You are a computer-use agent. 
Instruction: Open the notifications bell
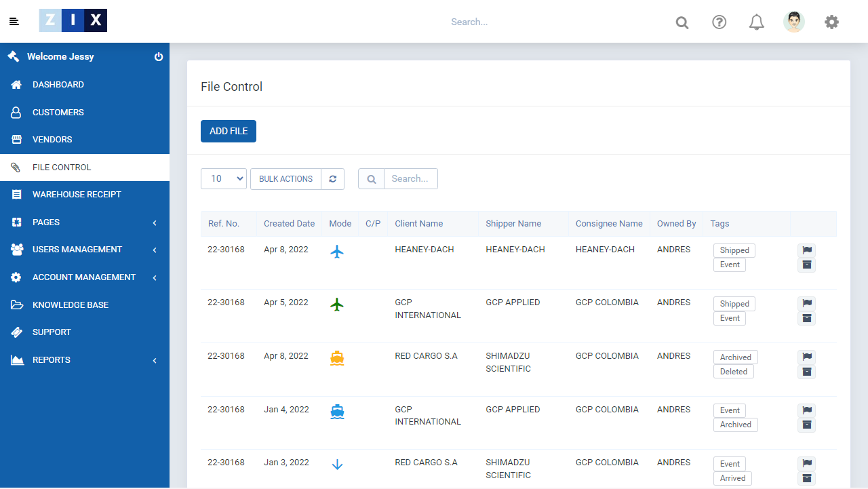[x=756, y=22]
